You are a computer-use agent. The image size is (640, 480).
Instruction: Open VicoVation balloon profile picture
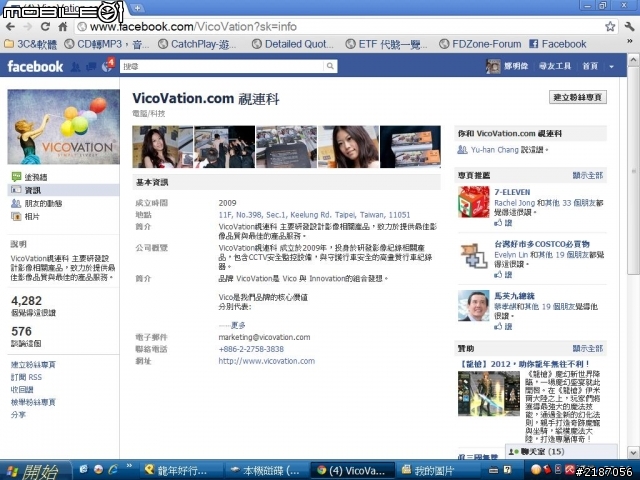point(63,127)
